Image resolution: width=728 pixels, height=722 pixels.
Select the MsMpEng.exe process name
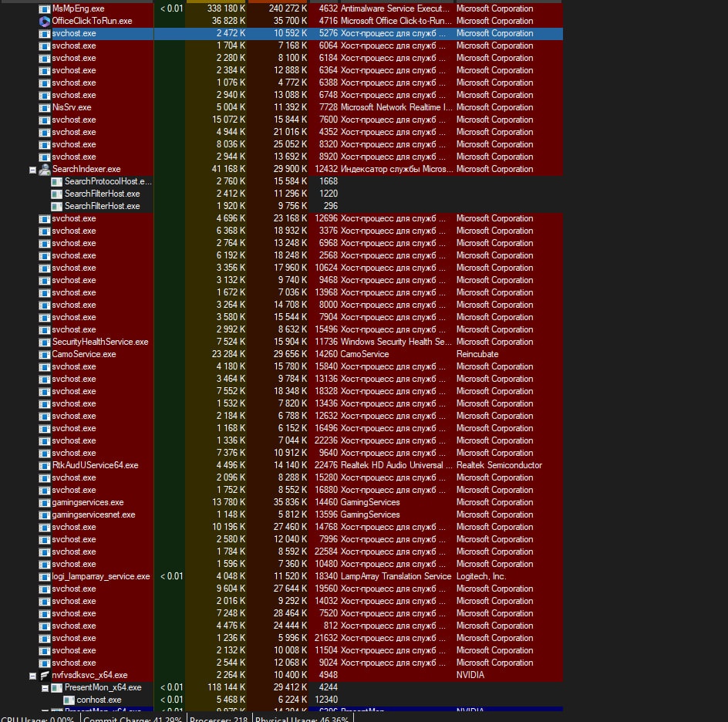pyautogui.click(x=78, y=8)
